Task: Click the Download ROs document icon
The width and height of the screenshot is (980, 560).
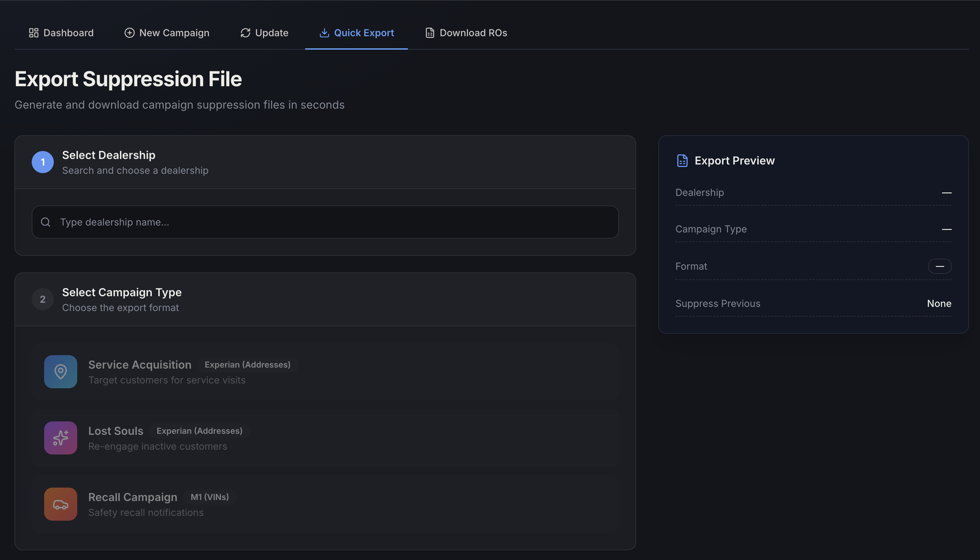Action: 430,33
